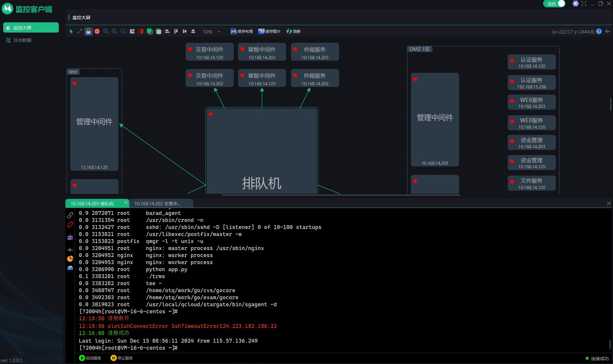Click the DMZ 1区 group label

[x=420, y=49]
